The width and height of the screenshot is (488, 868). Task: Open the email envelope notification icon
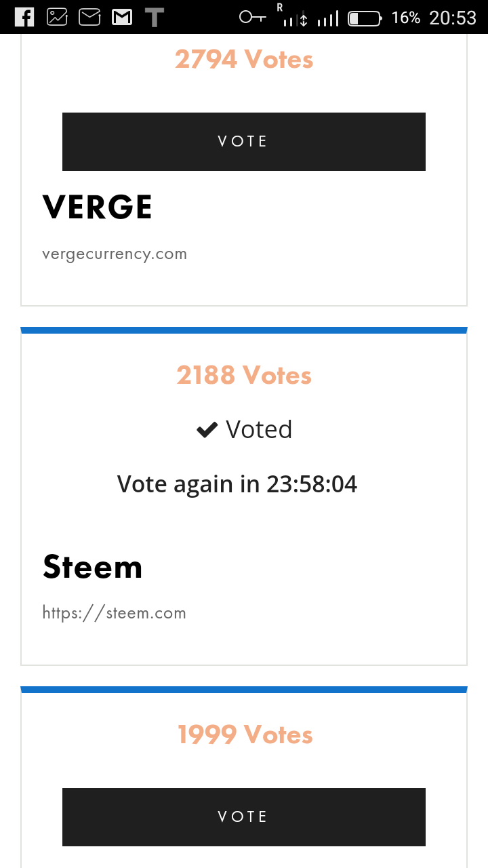[89, 17]
